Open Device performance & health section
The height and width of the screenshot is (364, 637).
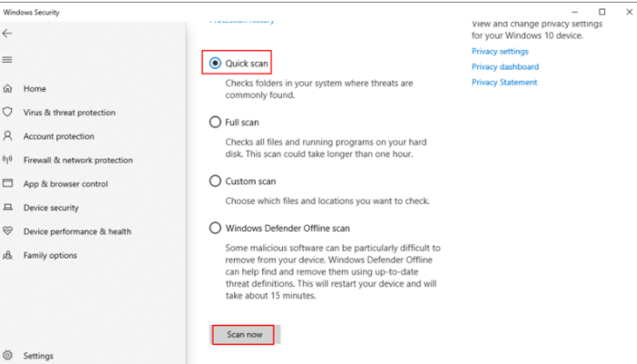coord(77,231)
